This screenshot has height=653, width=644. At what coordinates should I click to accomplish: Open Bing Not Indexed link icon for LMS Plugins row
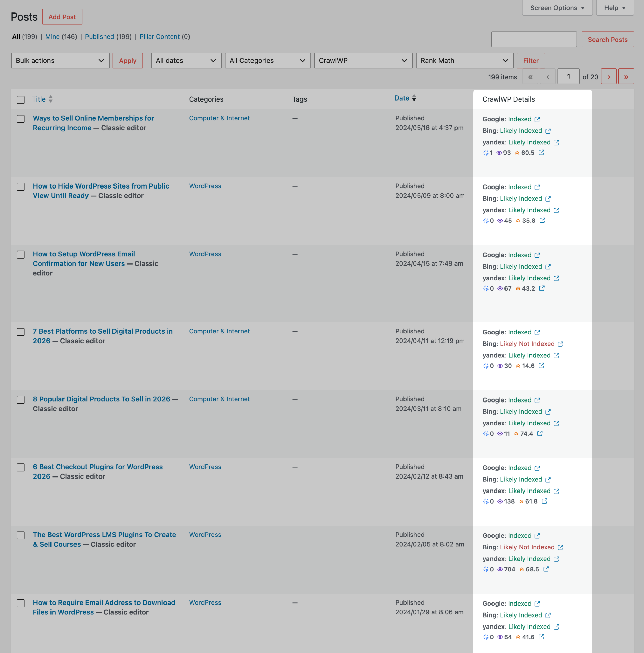[x=560, y=547]
